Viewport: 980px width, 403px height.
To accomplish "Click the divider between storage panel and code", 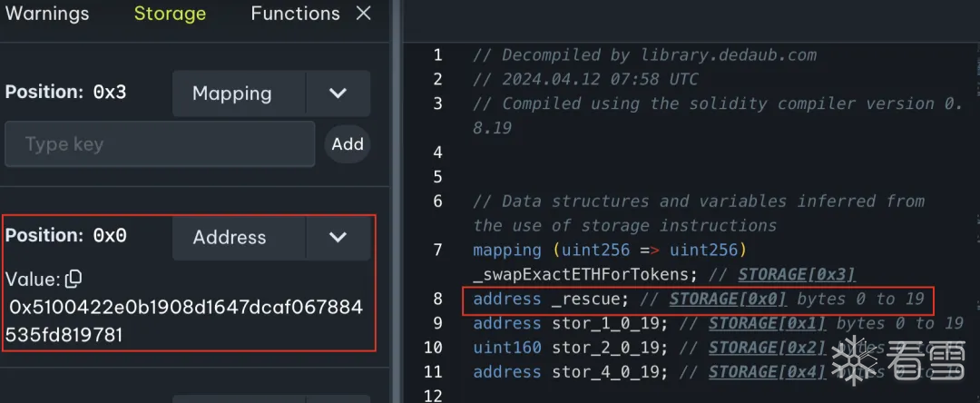I will 397,201.
